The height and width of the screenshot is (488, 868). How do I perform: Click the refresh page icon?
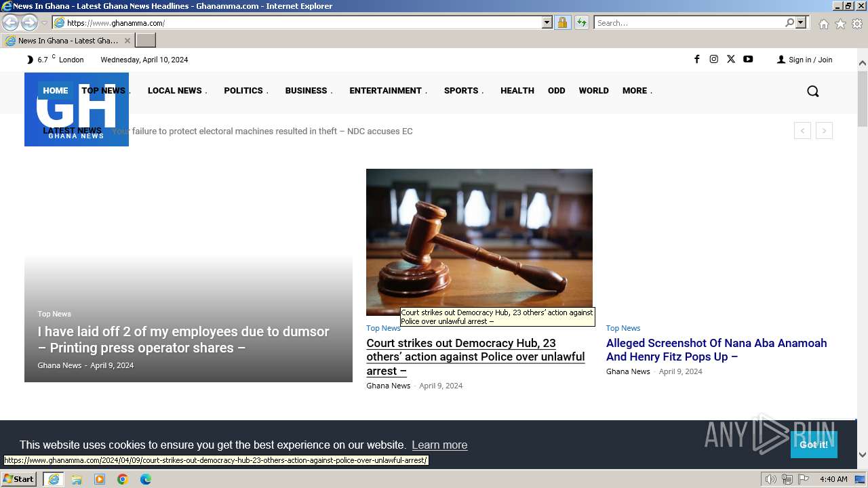tap(581, 22)
